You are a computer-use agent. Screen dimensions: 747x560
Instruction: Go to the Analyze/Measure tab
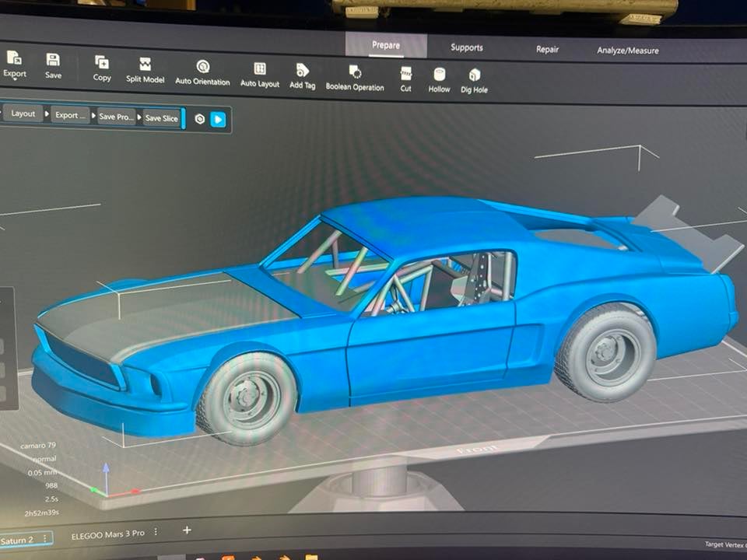[x=627, y=51]
